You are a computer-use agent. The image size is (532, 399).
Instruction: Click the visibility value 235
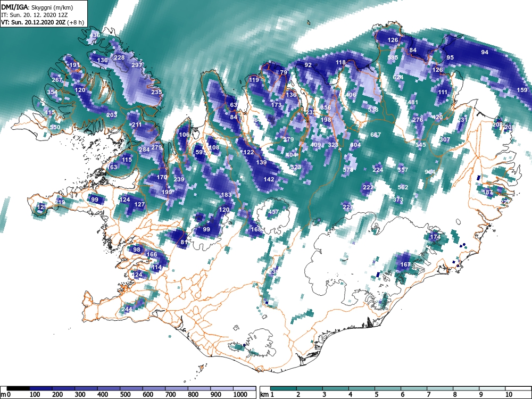click(156, 92)
